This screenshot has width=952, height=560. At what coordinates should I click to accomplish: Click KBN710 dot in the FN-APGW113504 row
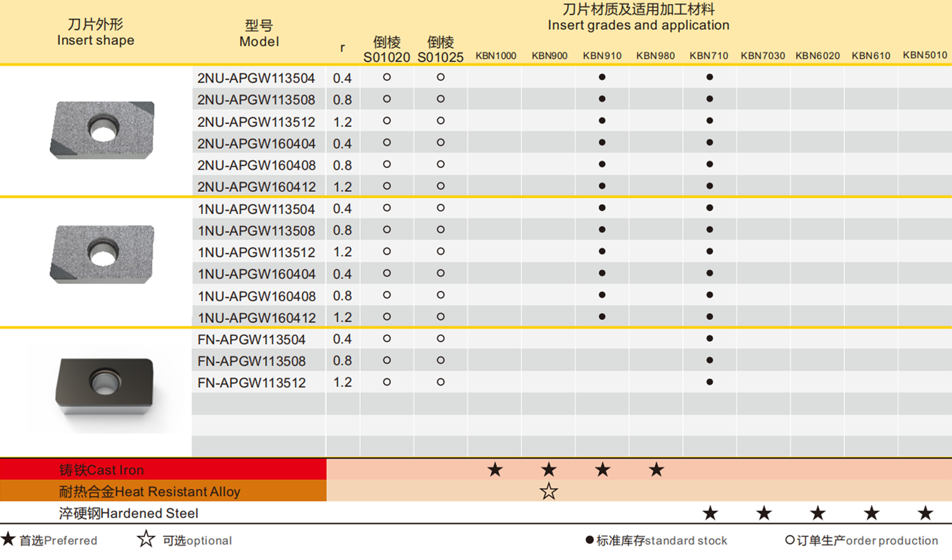(x=709, y=339)
